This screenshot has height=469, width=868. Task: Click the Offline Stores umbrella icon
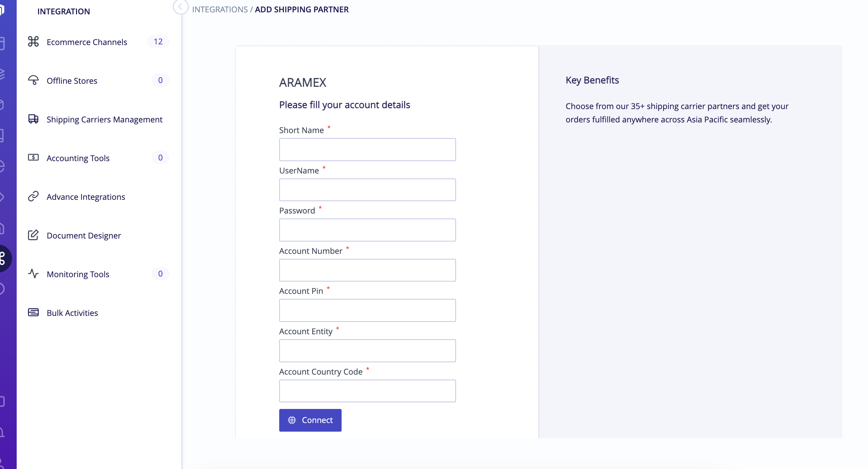(33, 80)
